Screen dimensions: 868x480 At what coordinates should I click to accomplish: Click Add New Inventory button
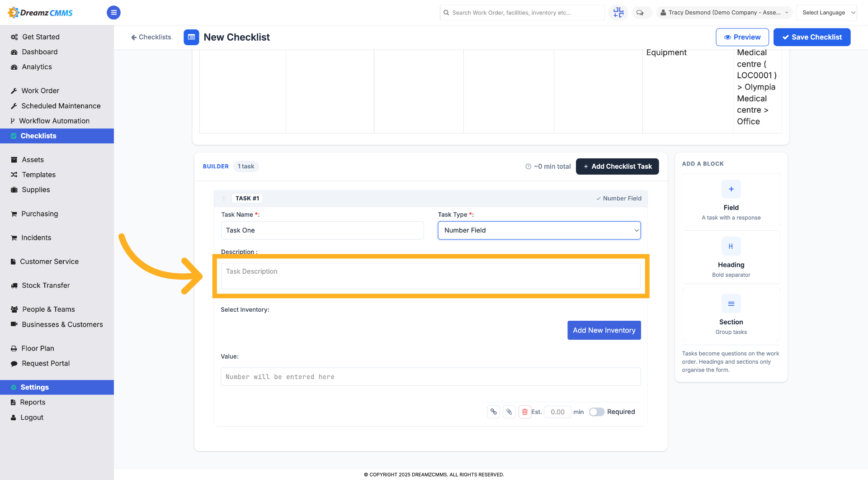[x=604, y=330]
